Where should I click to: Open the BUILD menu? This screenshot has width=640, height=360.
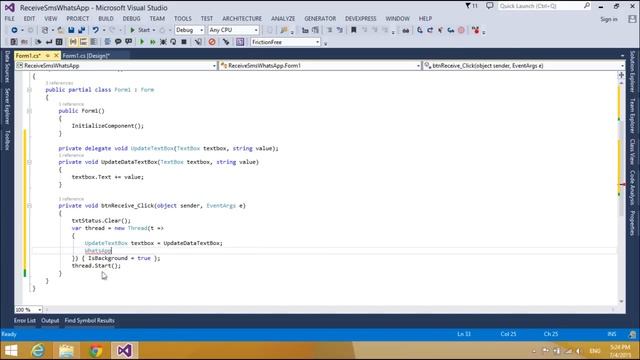pyautogui.click(x=106, y=19)
